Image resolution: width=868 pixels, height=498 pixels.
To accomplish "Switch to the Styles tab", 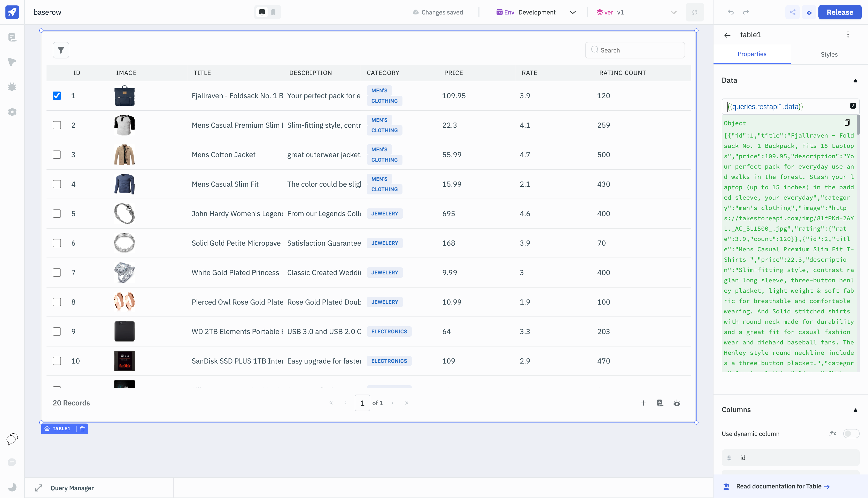I will tap(829, 54).
